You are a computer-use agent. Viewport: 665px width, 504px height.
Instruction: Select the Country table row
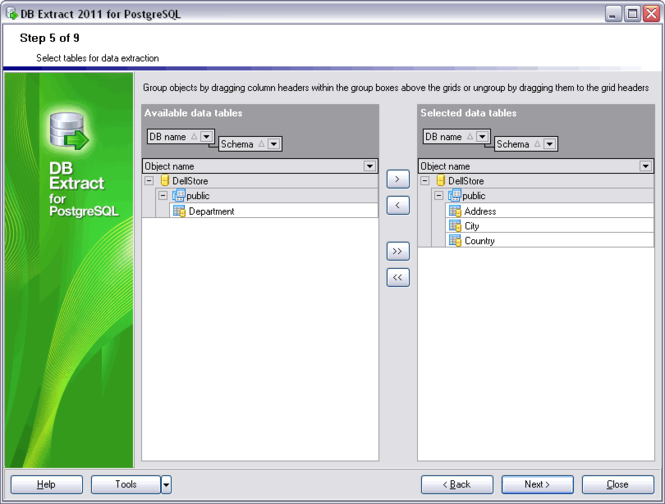(550, 241)
